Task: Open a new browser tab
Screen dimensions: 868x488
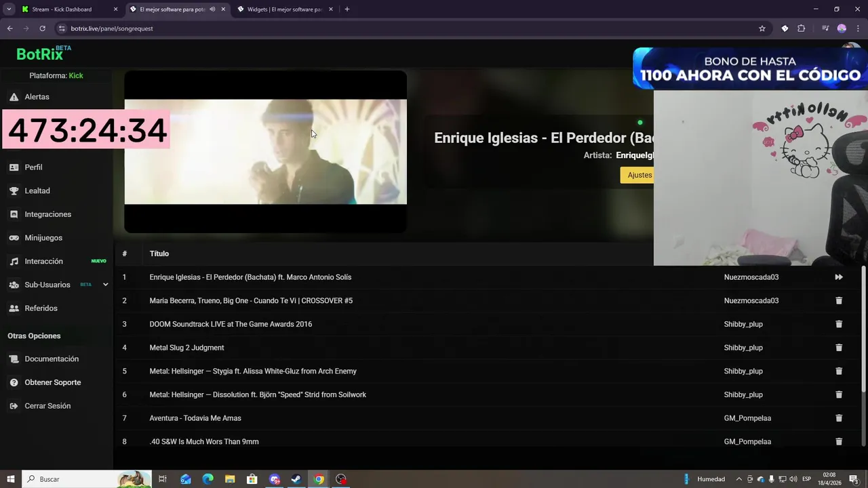Action: tap(347, 9)
